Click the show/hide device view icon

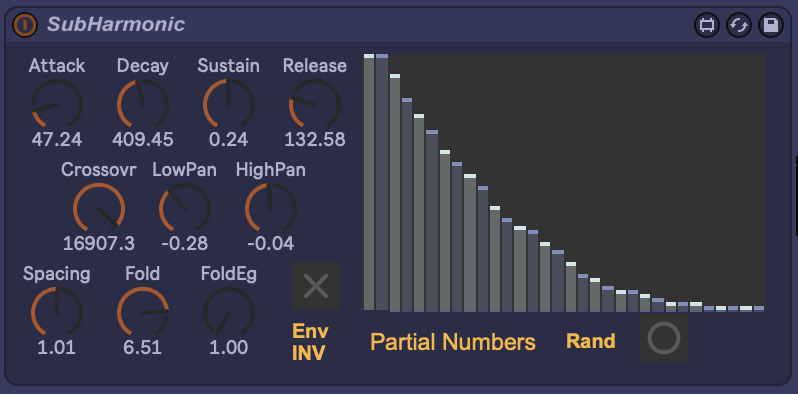(707, 25)
